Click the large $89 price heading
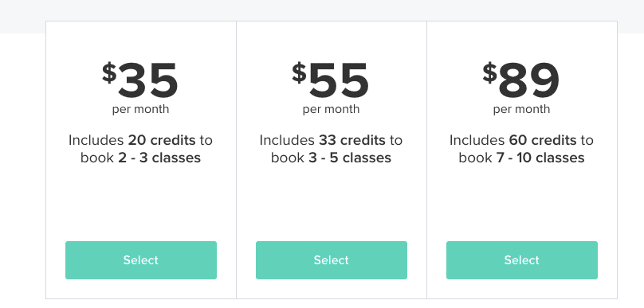The height and width of the screenshot is (308, 644). 521,80
